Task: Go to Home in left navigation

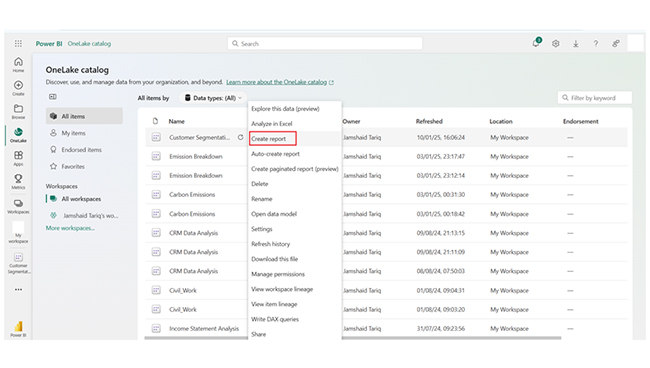Action: pos(18,65)
